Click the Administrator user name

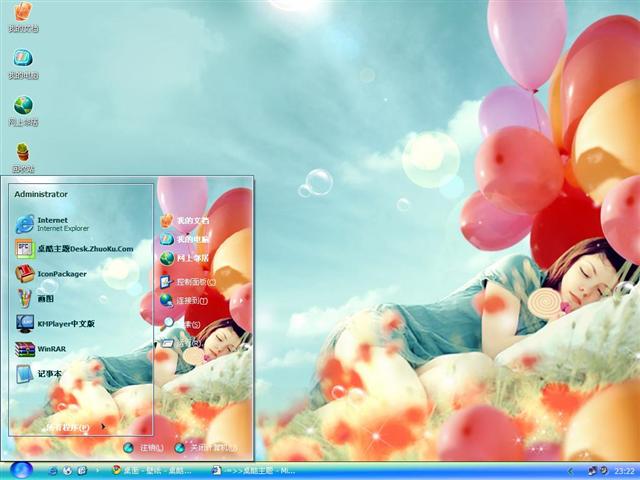coord(41,194)
